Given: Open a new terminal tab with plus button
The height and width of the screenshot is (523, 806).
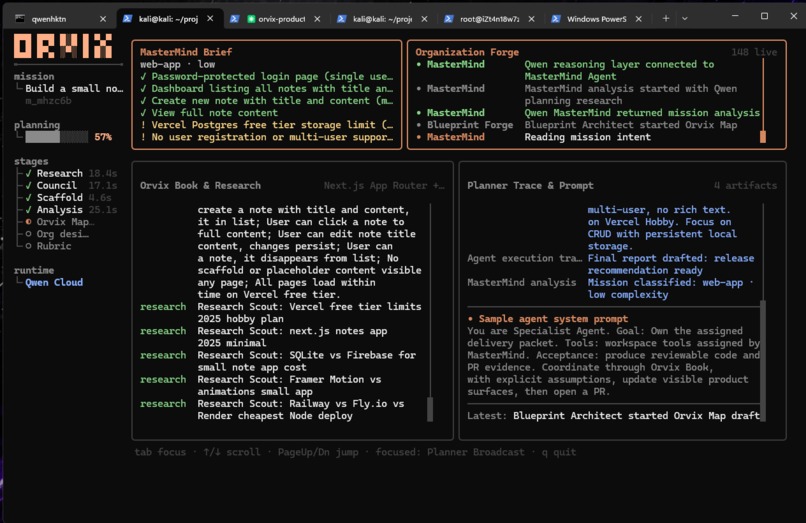Looking at the screenshot, I should coord(666,19).
